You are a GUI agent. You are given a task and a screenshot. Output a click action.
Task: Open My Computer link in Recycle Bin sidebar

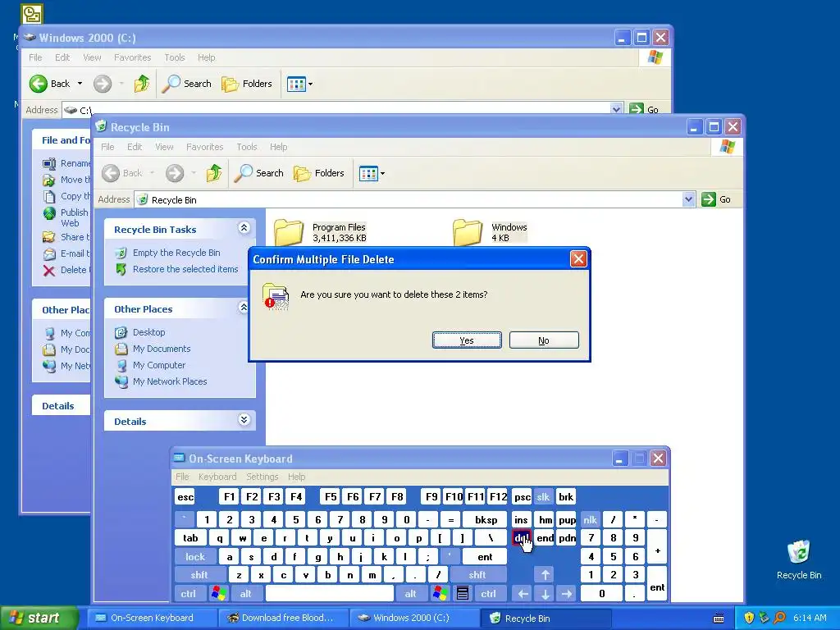(x=159, y=365)
